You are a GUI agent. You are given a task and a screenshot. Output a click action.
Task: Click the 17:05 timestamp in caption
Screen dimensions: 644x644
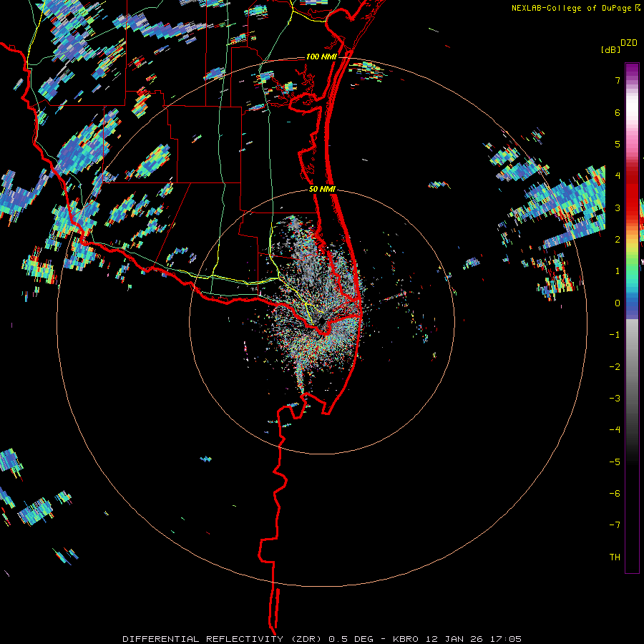click(x=505, y=639)
